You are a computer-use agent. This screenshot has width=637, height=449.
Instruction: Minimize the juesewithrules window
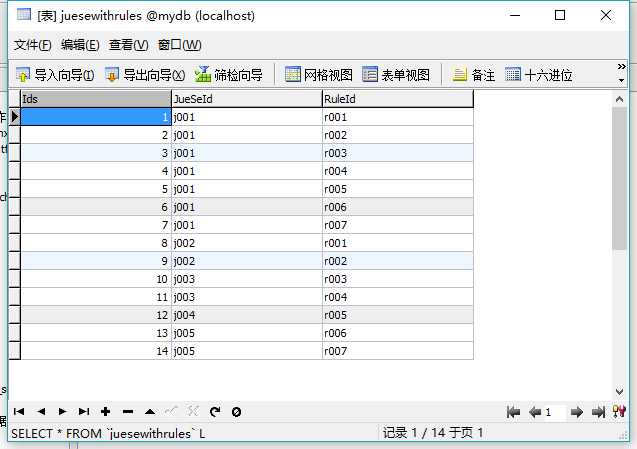515,15
